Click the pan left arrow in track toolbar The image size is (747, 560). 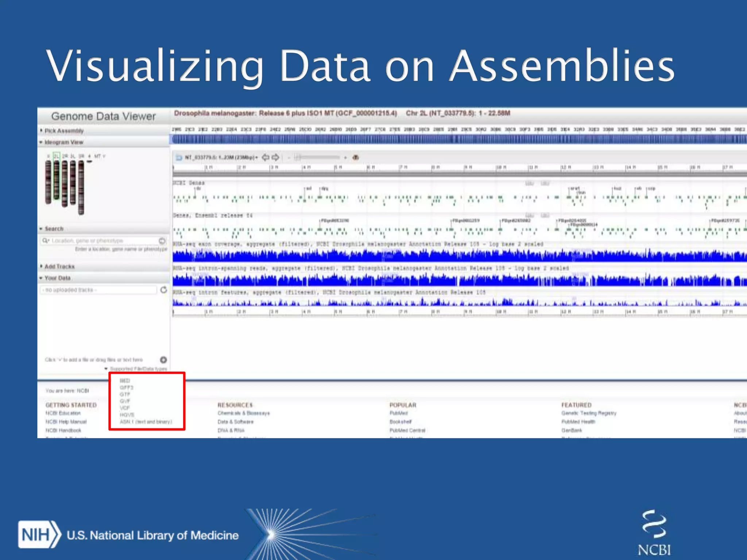[266, 157]
